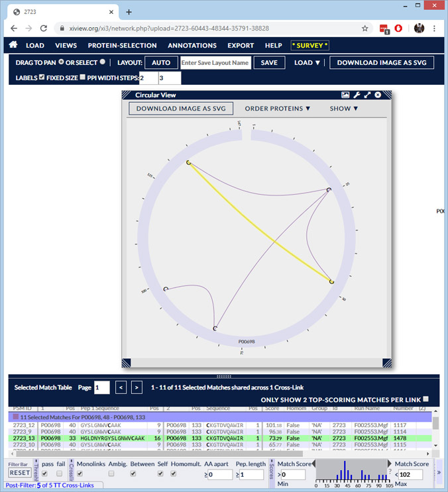
Task: Select match row 2723_13
Action: pyautogui.click(x=220, y=438)
